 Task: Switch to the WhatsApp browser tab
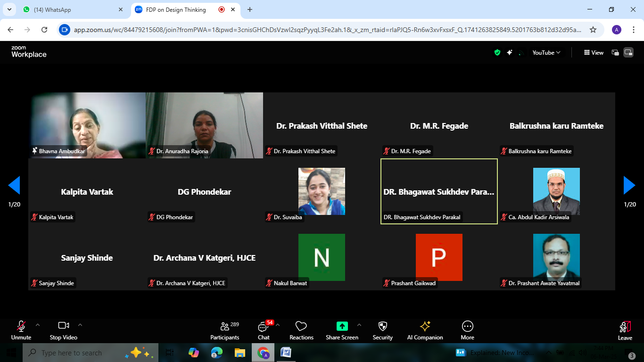pyautogui.click(x=66, y=9)
